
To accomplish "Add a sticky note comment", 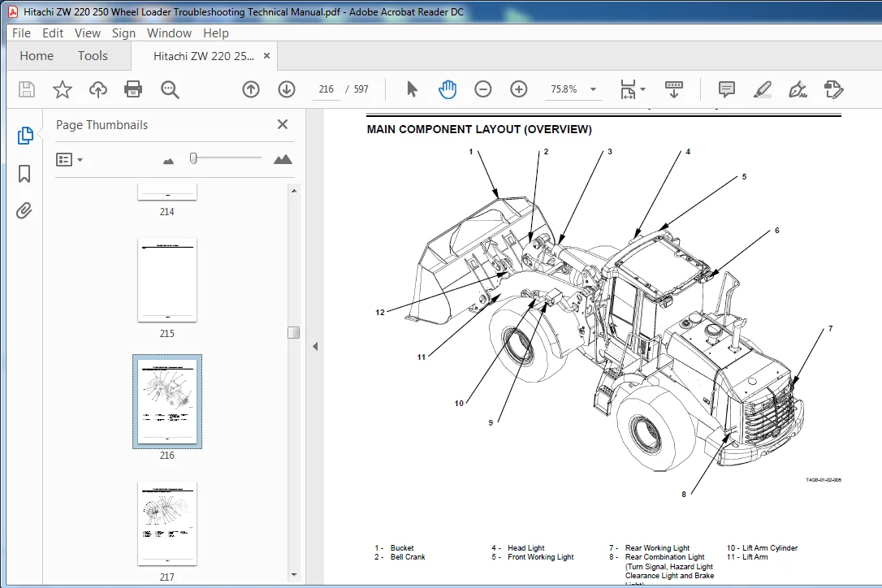I will pos(726,89).
